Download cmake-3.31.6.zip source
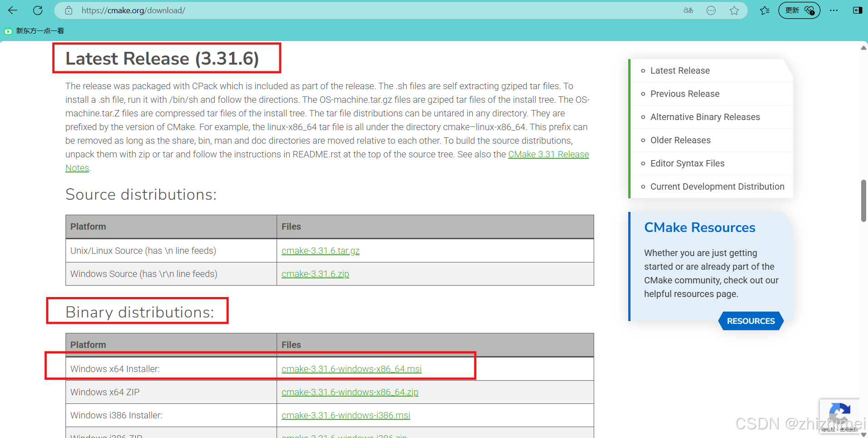868x438 pixels. 315,274
